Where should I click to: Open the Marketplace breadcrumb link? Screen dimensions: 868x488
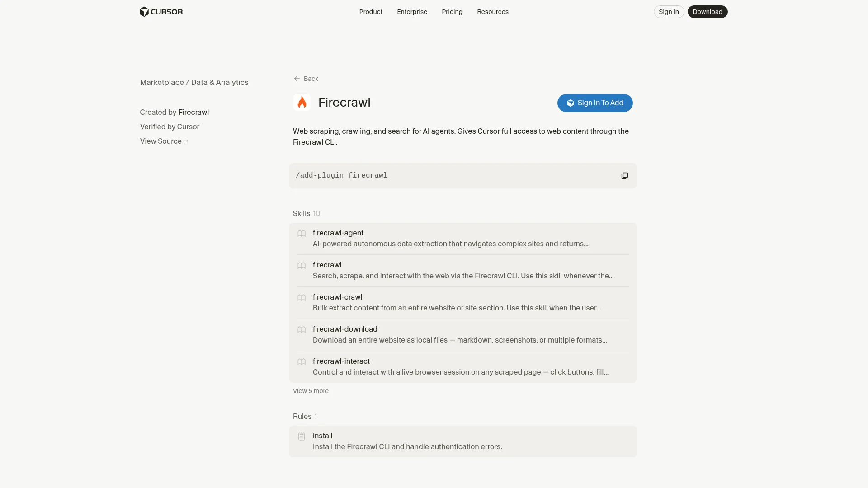pos(162,82)
